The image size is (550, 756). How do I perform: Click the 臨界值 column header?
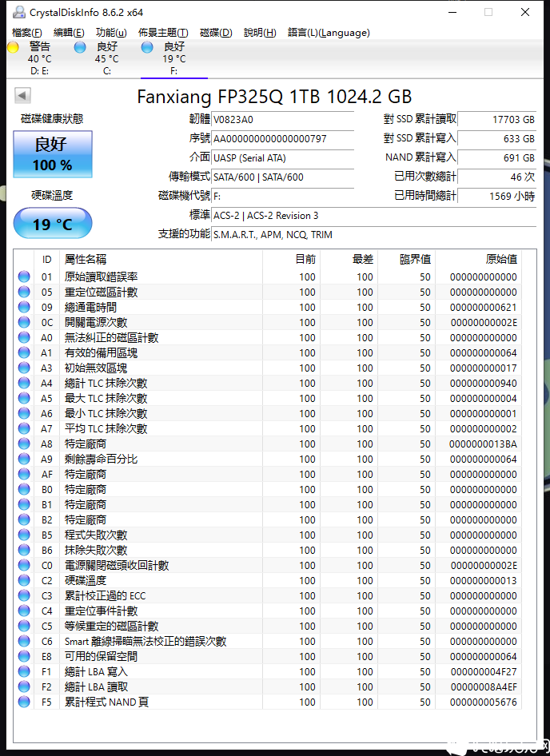point(407,260)
